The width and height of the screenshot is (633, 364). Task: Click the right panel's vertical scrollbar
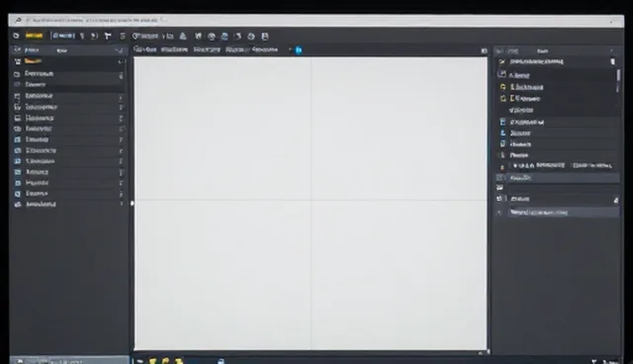pyautogui.click(x=618, y=76)
